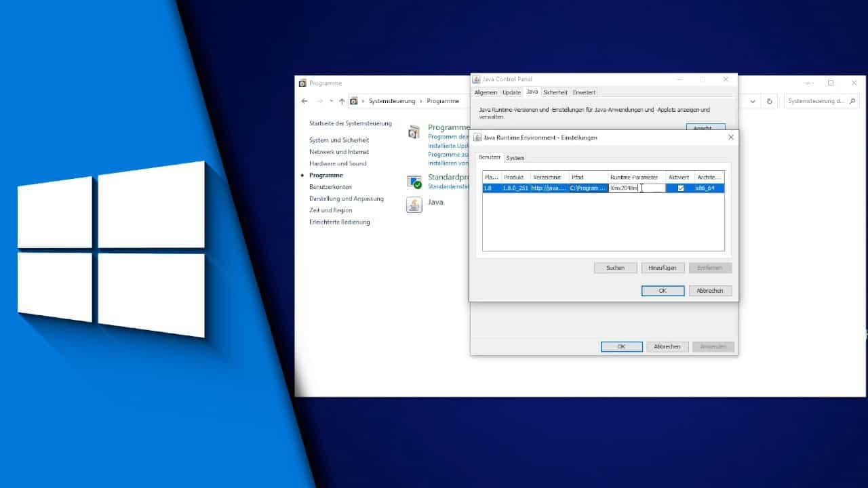Open System und Sicherheit
868x488 pixels.
coord(339,140)
